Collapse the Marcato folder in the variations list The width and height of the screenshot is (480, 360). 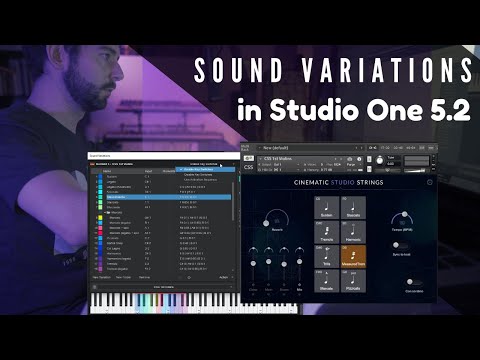tap(104, 212)
